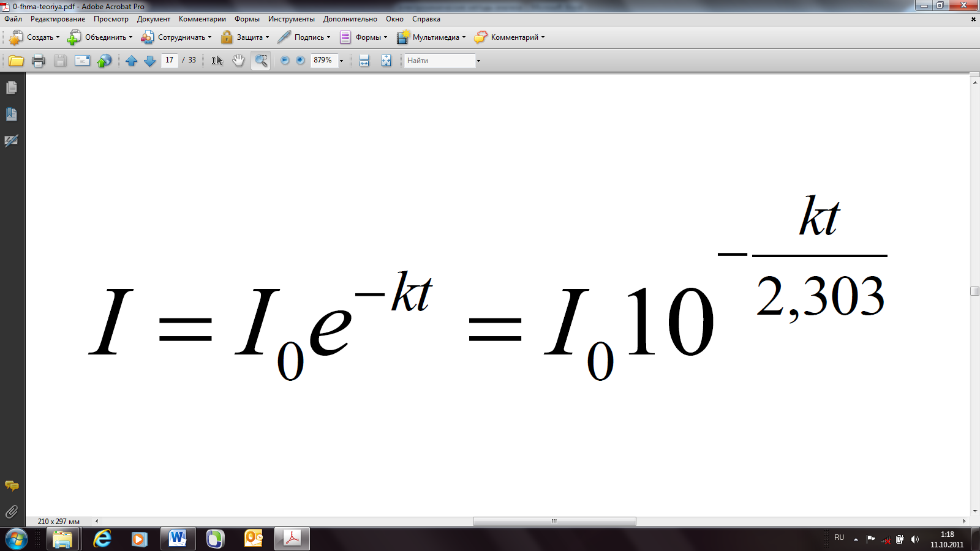
Task: Click the zoom value field showing 879%
Action: click(325, 60)
